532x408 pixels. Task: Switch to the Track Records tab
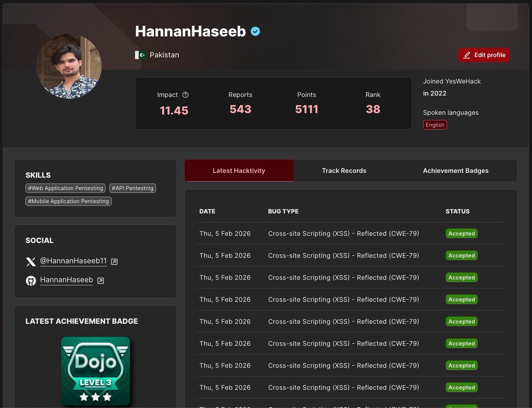tap(344, 170)
